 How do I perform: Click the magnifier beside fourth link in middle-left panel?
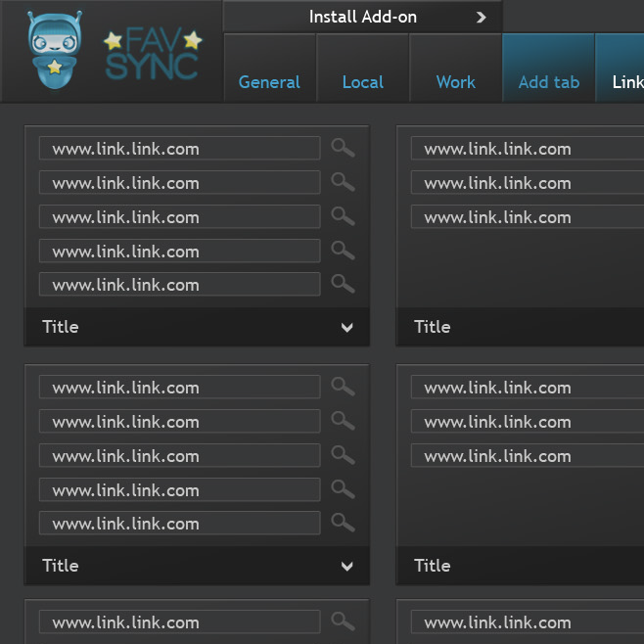tap(343, 489)
